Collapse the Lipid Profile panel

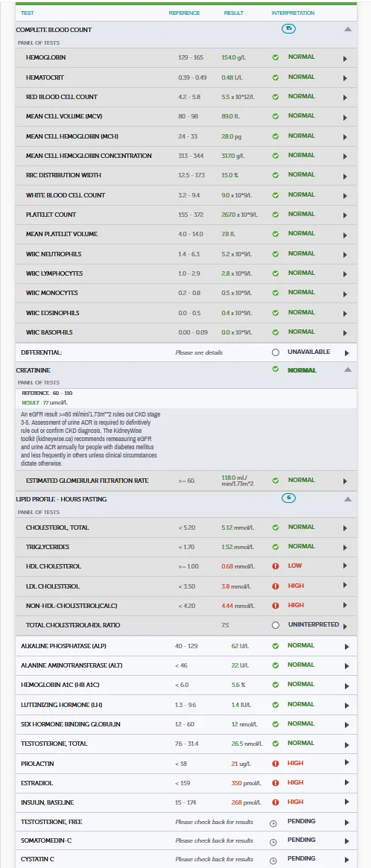(x=348, y=499)
